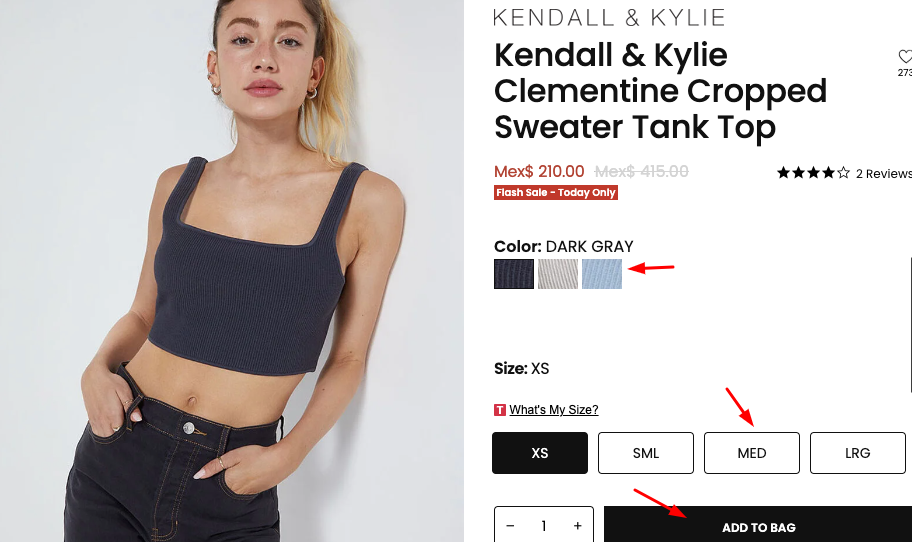Select size XS

tap(540, 453)
